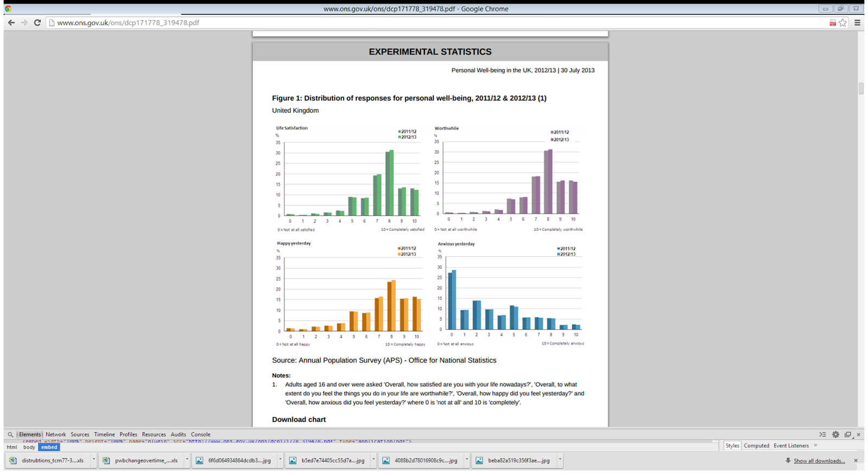This screenshot has width=868, height=474.
Task: Select the html breadcrumb
Action: point(12,447)
